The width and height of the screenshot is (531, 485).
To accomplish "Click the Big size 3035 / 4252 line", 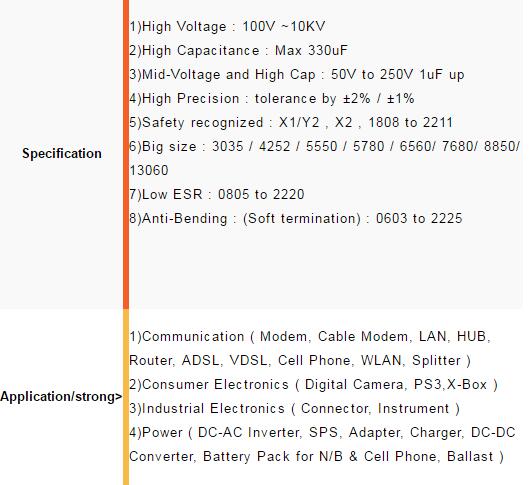I will tap(324, 147).
